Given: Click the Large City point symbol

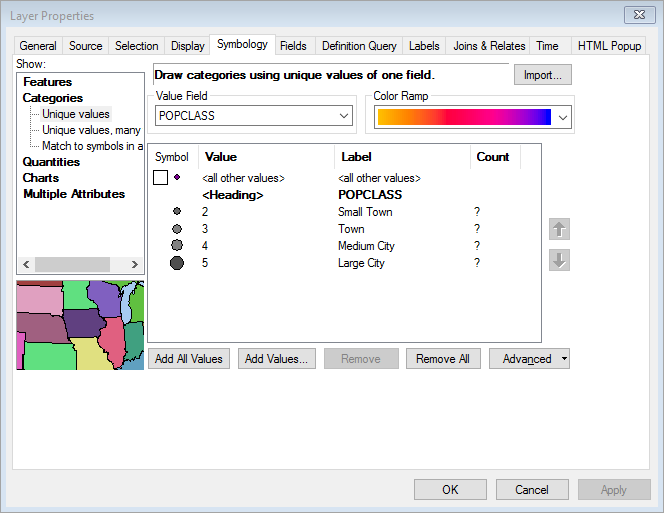Looking at the screenshot, I should [x=177, y=263].
